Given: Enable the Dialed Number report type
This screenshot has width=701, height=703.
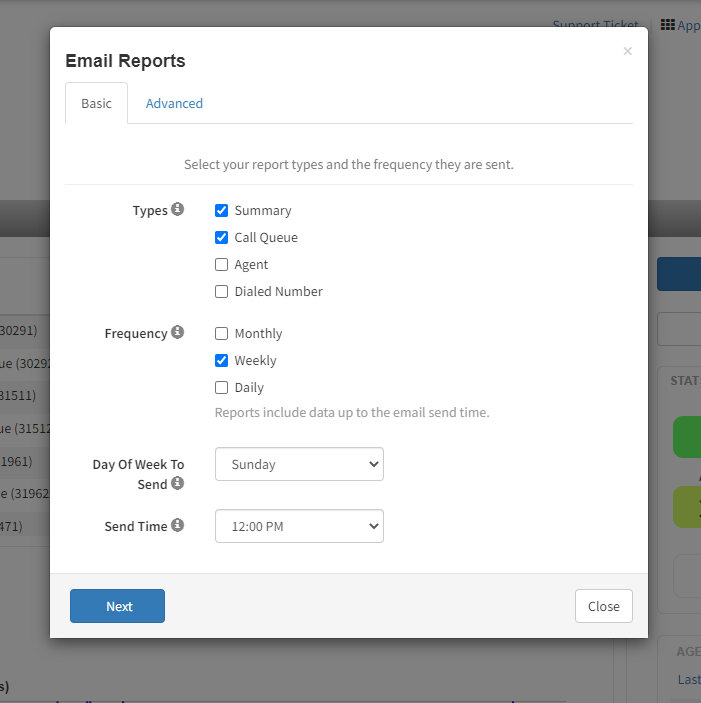Looking at the screenshot, I should click(x=221, y=291).
